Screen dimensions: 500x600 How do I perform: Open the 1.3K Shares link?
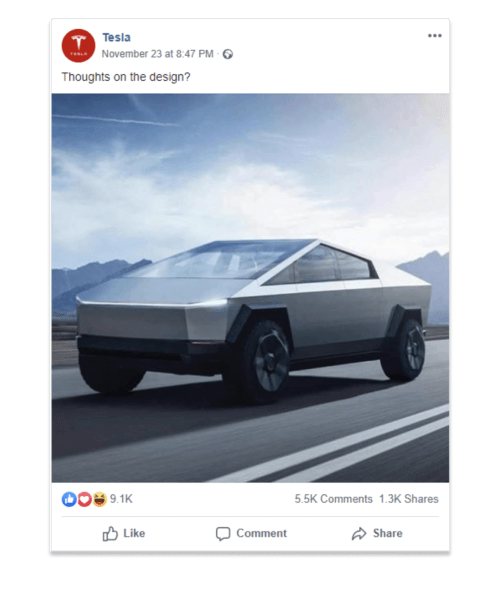coord(409,499)
